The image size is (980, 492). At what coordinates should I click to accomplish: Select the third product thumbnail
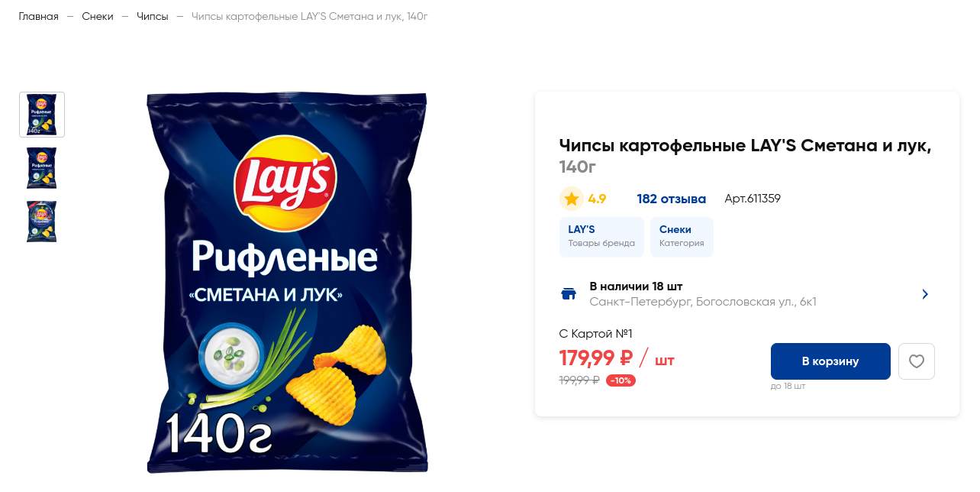(x=42, y=222)
